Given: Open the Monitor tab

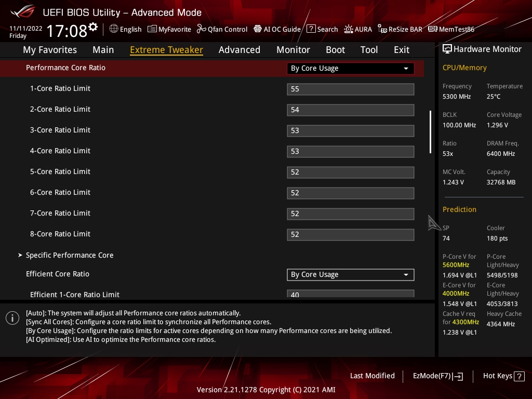Looking at the screenshot, I should [293, 49].
